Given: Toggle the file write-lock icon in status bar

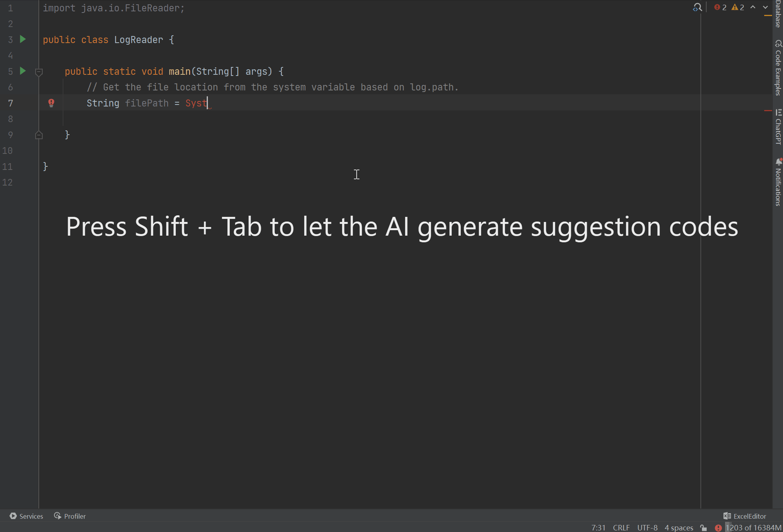Looking at the screenshot, I should tap(704, 528).
